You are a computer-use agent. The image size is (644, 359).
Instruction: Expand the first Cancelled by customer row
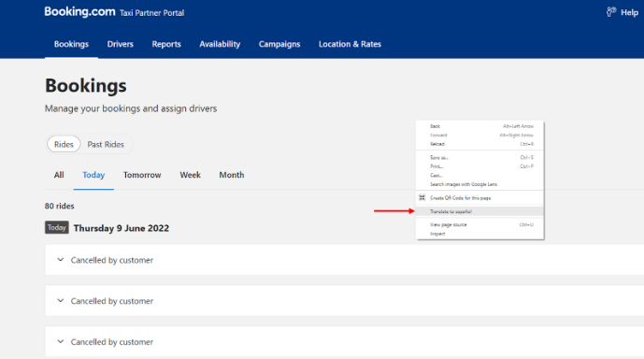(345, 260)
